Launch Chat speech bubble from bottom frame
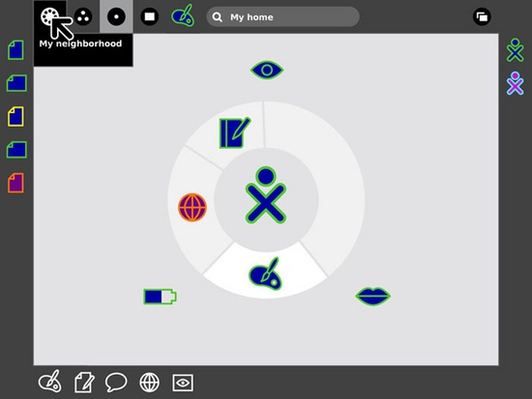This screenshot has height=399, width=532. 116,383
